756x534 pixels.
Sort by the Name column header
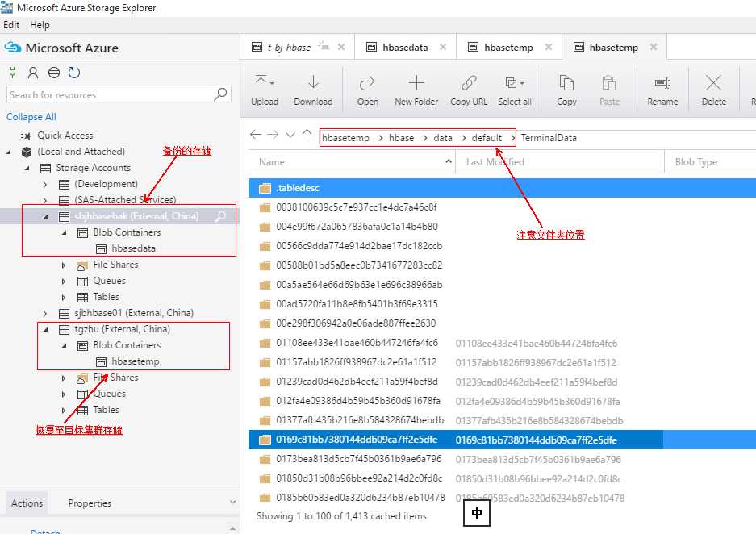coord(271,162)
